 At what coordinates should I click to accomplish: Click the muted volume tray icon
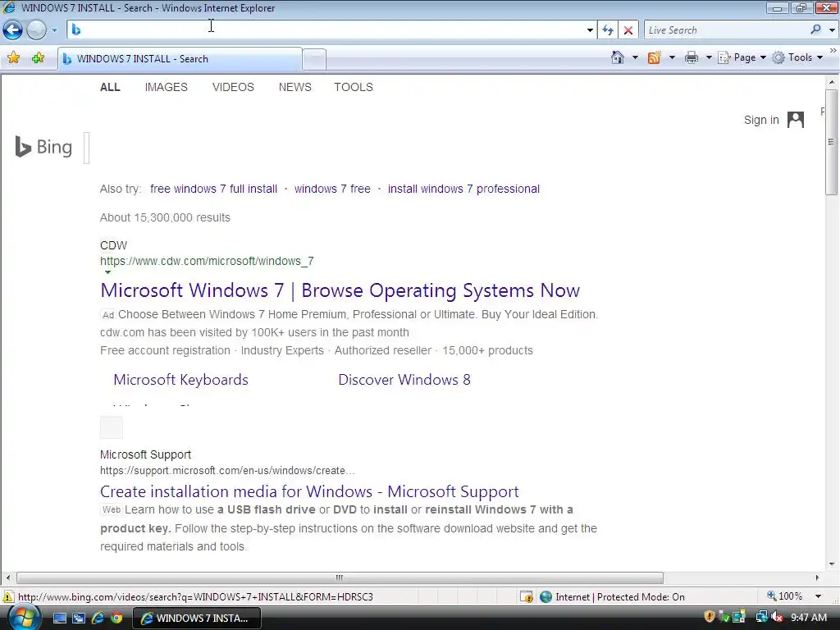tap(778, 618)
